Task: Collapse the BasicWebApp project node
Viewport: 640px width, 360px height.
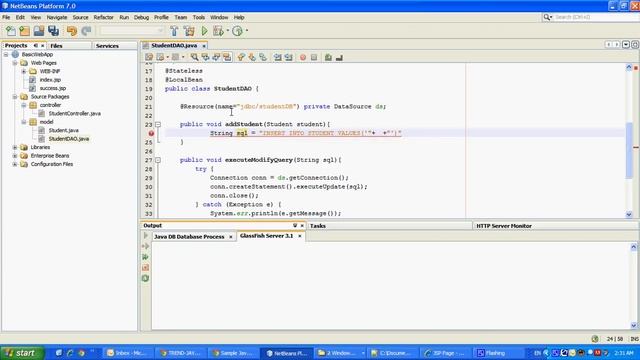Action: (6, 54)
